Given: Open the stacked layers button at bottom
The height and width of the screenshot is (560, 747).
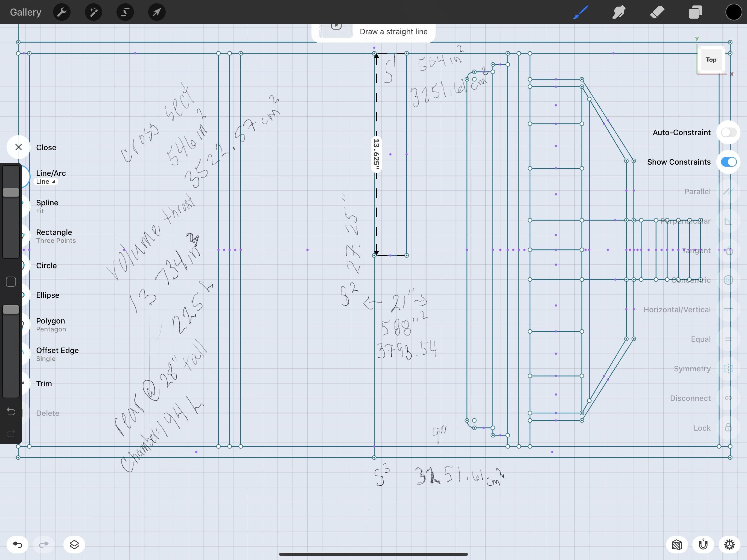Looking at the screenshot, I should (74, 544).
